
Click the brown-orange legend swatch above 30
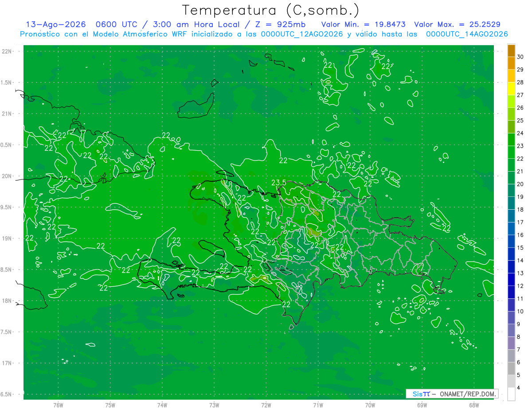(x=511, y=51)
